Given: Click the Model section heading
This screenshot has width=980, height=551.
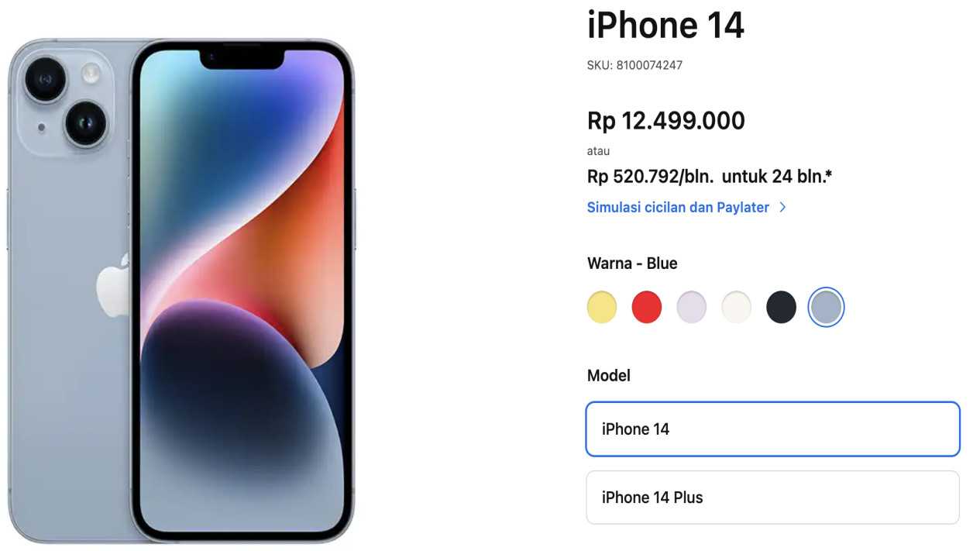Looking at the screenshot, I should point(609,375).
